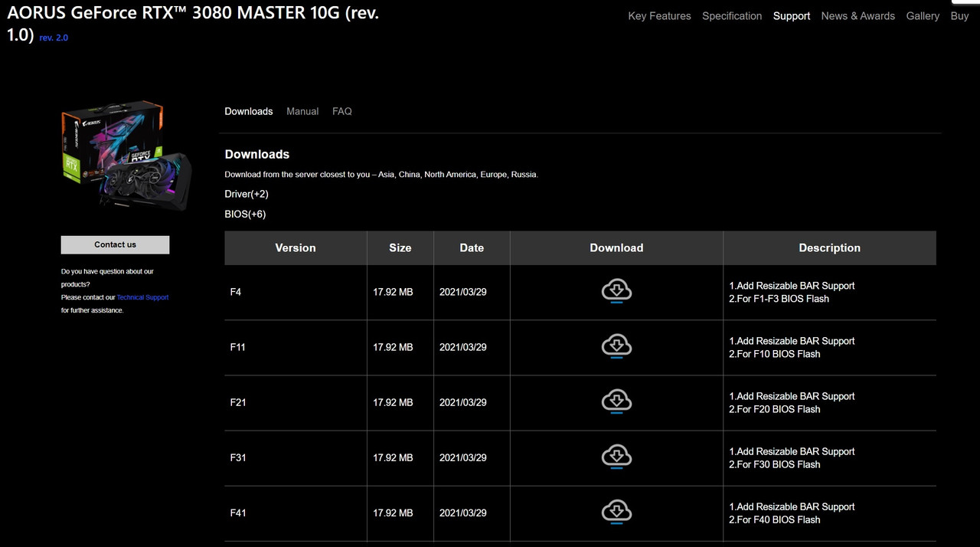Click the Description column header
The height and width of the screenshot is (547, 980).
pyautogui.click(x=829, y=247)
